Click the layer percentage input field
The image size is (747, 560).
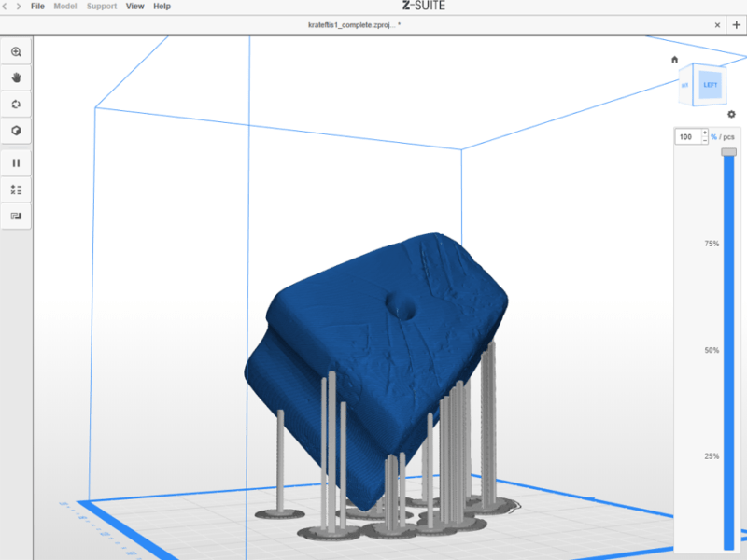pyautogui.click(x=687, y=137)
